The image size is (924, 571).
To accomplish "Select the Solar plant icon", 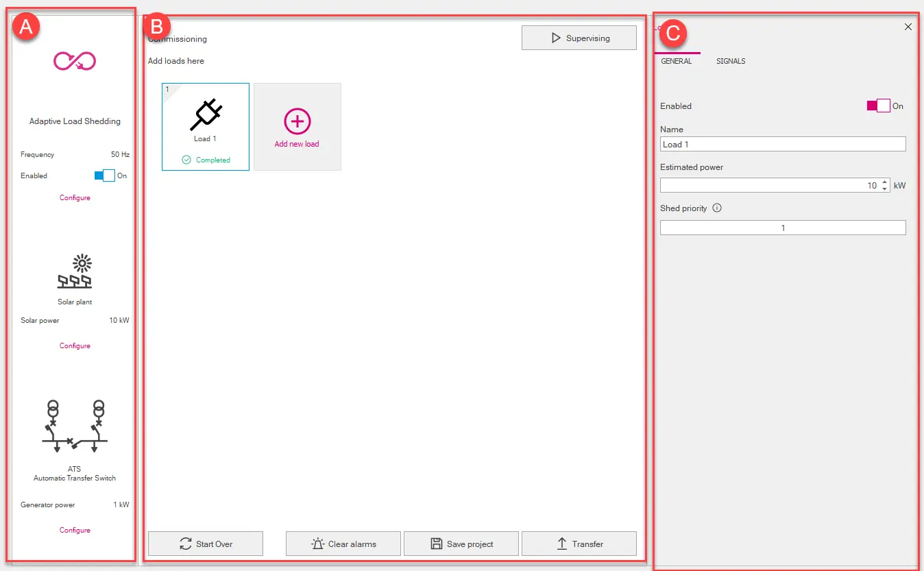I will (75, 272).
